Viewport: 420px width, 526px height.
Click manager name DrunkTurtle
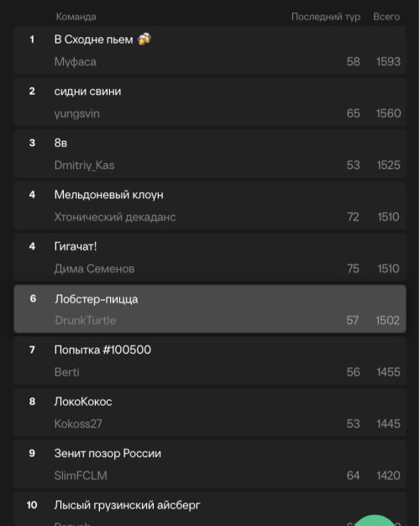[86, 320]
